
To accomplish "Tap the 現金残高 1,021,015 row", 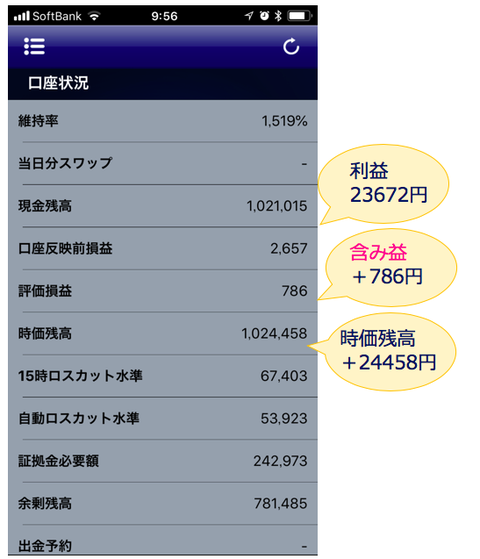I will (x=163, y=206).
